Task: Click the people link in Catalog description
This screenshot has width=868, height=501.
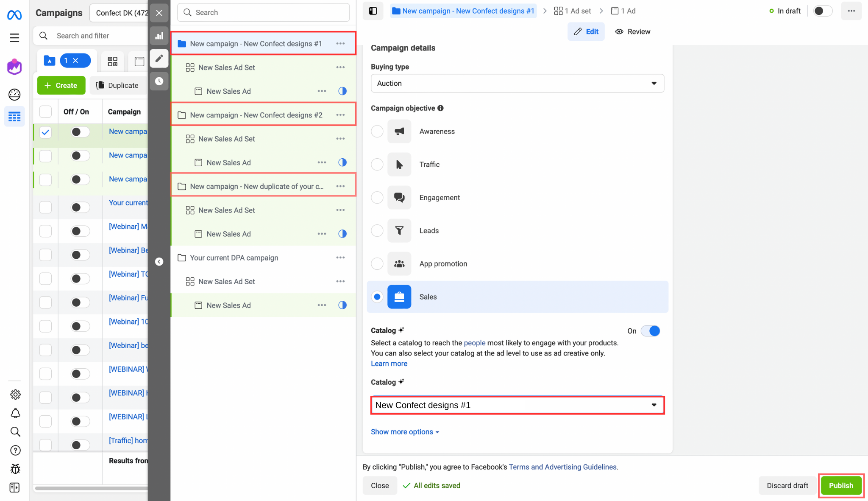Action: click(474, 343)
